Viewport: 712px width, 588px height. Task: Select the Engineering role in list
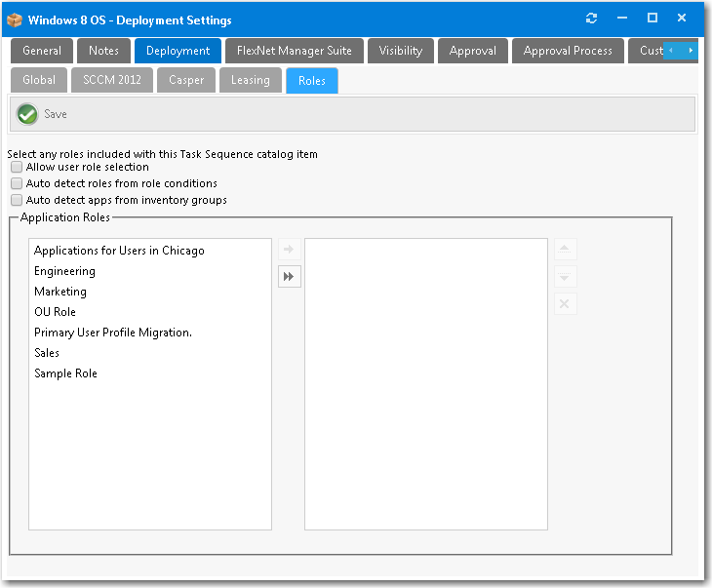(64, 271)
